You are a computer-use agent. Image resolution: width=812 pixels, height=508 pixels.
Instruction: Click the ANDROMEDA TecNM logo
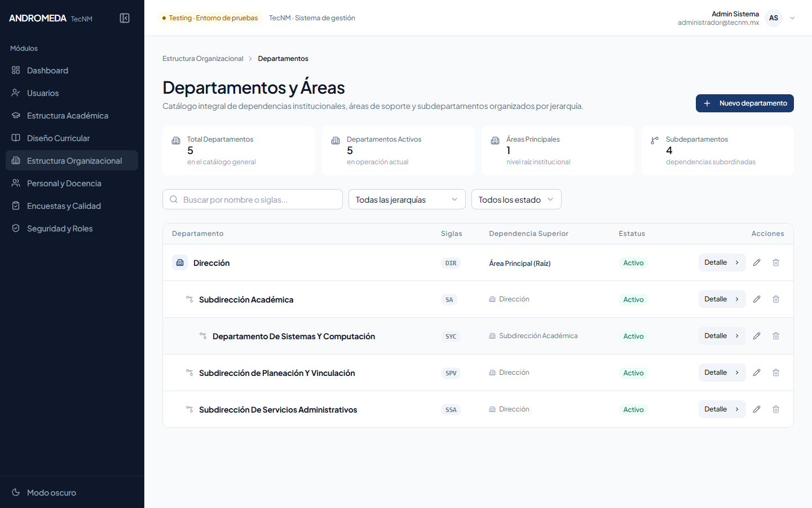coord(51,18)
